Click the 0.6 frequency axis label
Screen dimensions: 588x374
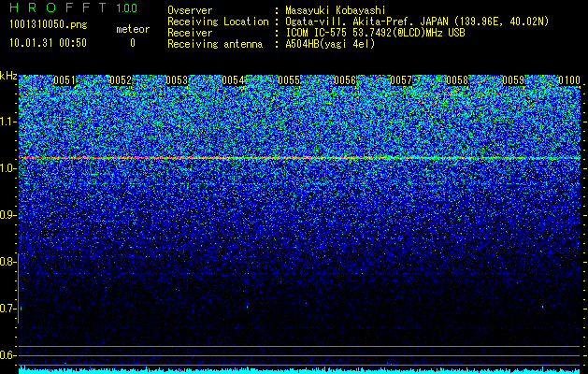click(x=7, y=355)
